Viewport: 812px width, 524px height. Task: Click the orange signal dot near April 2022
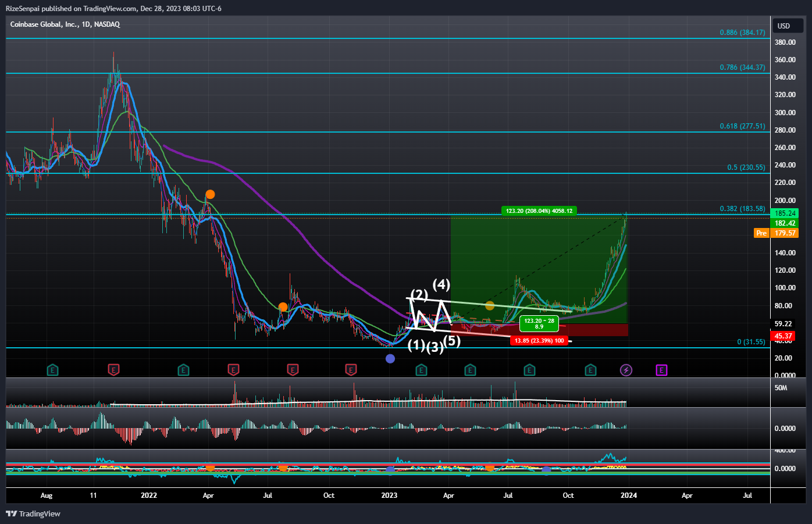[x=210, y=194]
